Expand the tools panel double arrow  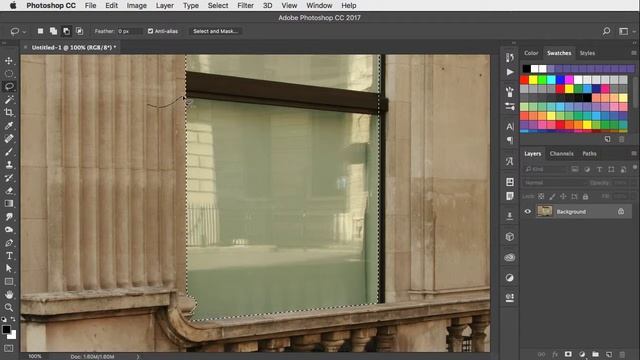(4, 43)
